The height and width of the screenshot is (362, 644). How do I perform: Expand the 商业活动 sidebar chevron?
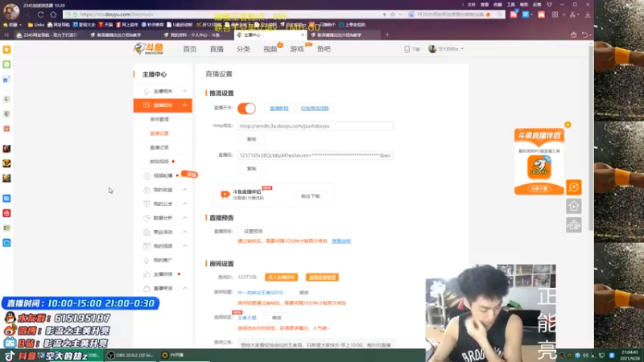185,232
